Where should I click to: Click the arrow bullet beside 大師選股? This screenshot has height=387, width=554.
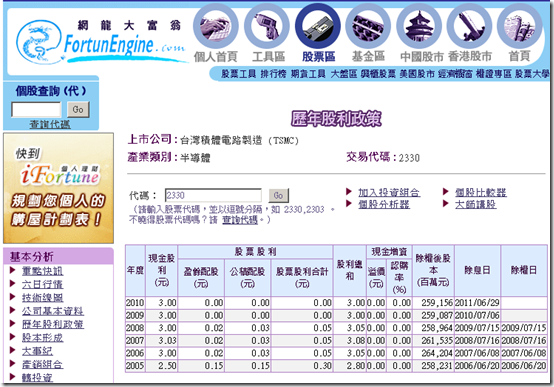click(x=446, y=203)
